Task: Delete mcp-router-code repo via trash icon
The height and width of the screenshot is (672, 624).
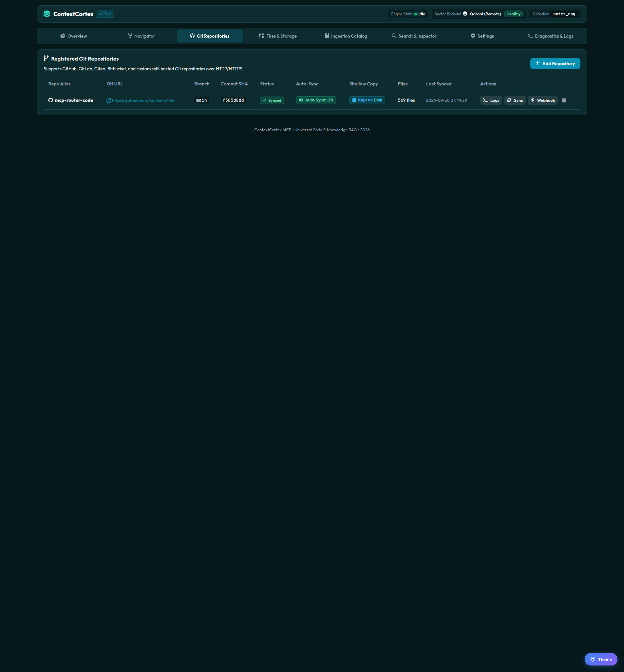Action: point(563,100)
